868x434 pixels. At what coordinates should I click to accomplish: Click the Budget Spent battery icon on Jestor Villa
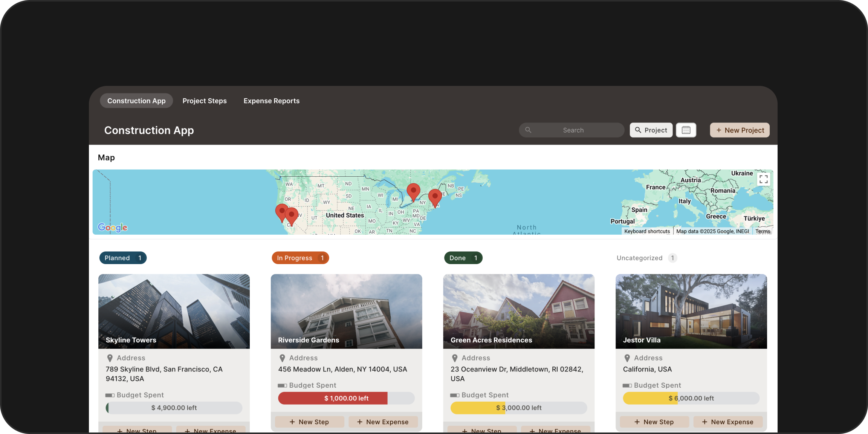627,385
